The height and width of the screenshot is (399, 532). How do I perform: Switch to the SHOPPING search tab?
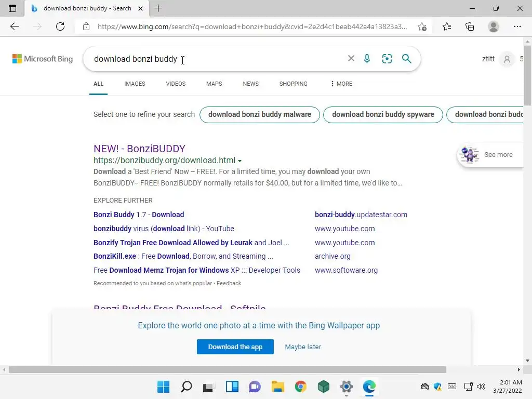294,84
